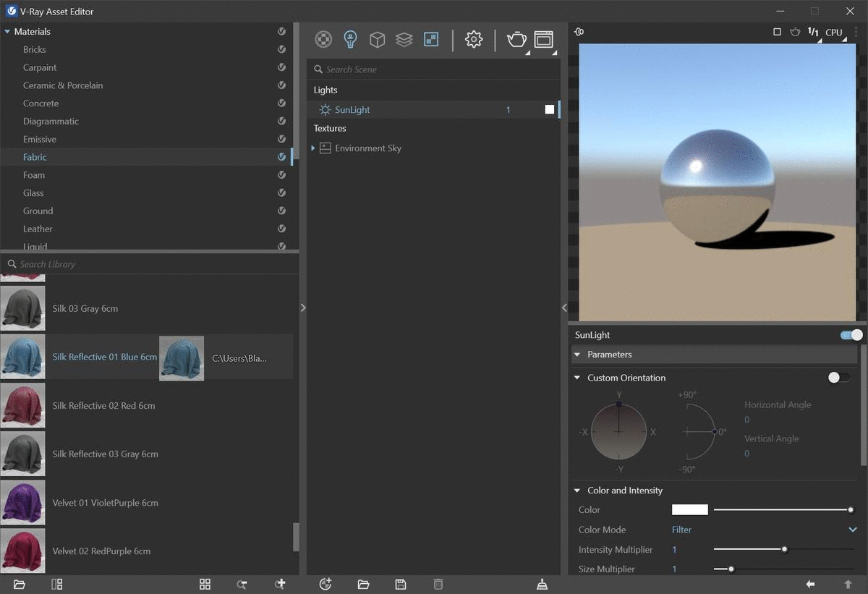Open the render Settings gear

pyautogui.click(x=474, y=39)
